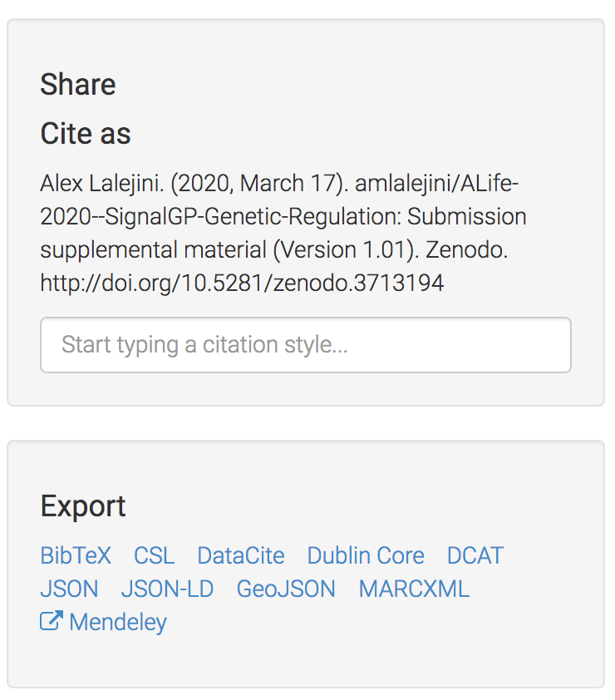This screenshot has height=700, width=615.
Task: Select the DataCite export format
Action: pyautogui.click(x=241, y=555)
